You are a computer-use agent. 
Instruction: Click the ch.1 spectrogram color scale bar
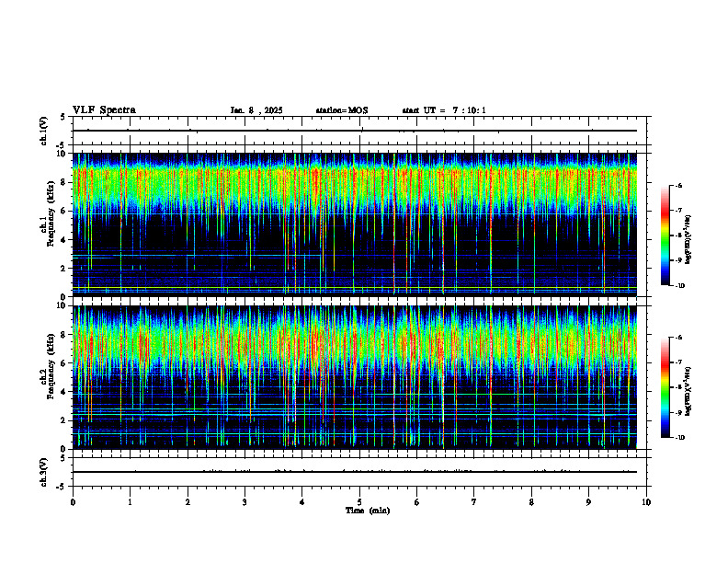[x=665, y=236]
